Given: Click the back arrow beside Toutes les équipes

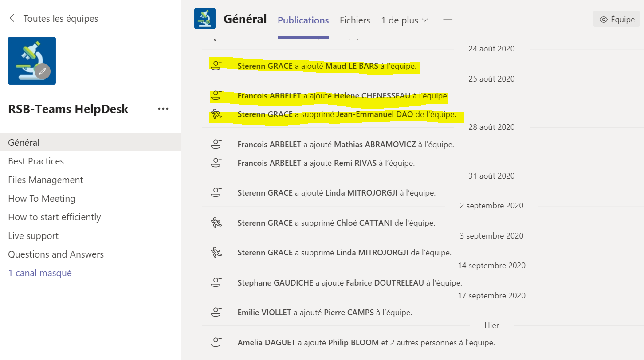Looking at the screenshot, I should (11, 18).
